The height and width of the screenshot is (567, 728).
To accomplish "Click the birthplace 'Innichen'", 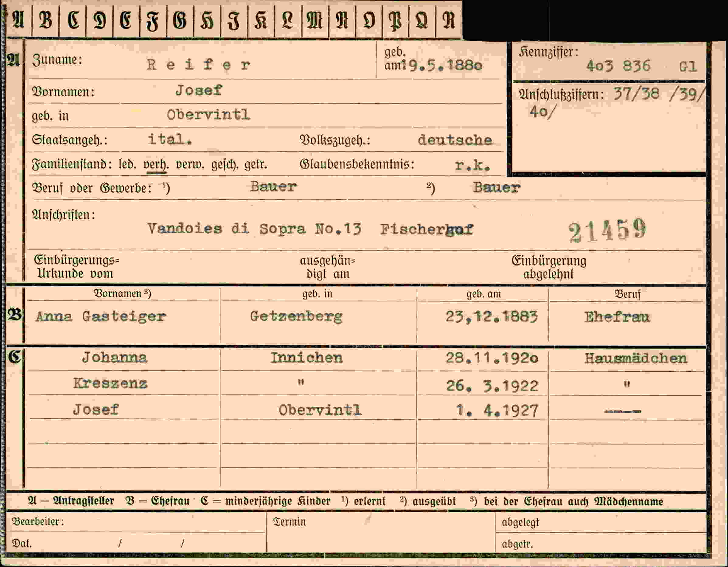I will point(306,358).
